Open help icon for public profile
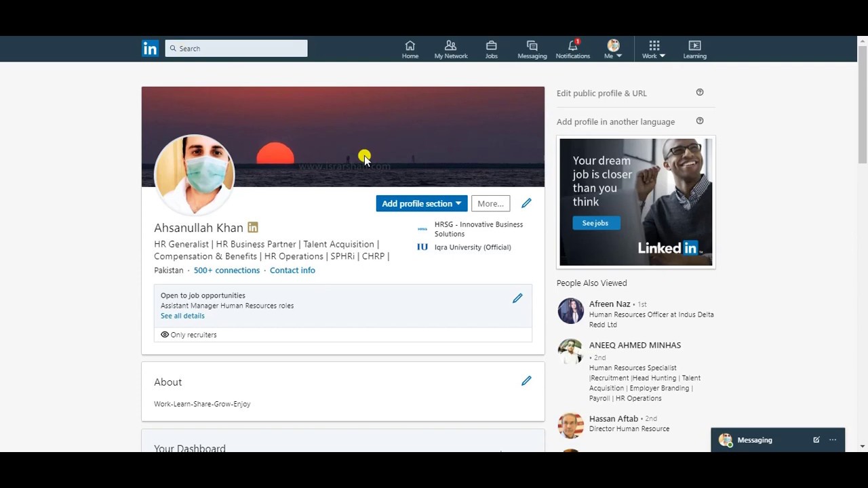The image size is (868, 488). click(700, 92)
